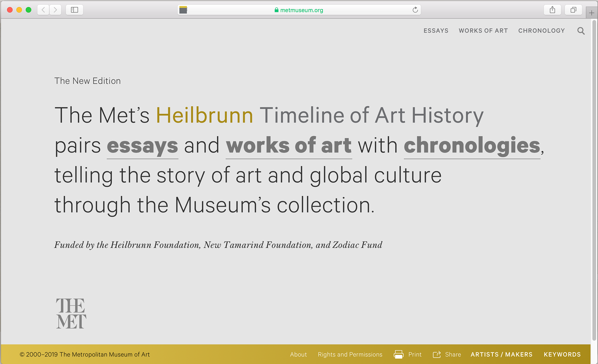Click the Safari back arrow button

43,10
